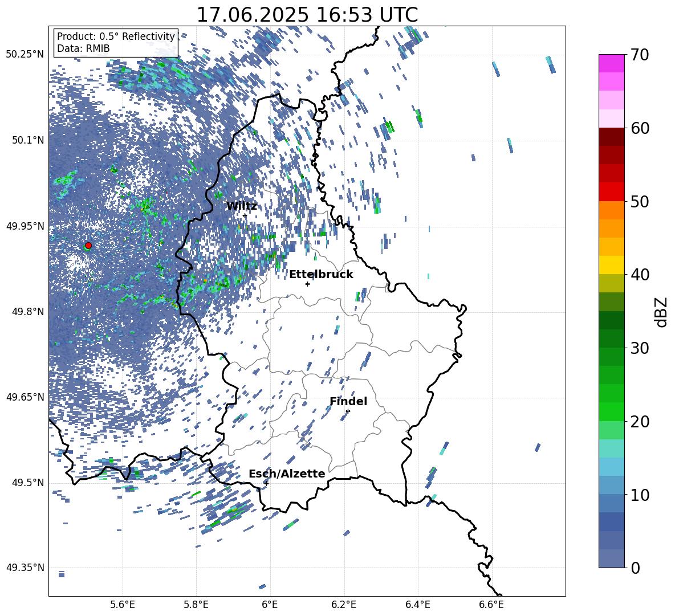Click the red radar site marker
Image resolution: width=675 pixels, height=616 pixels.
point(88,245)
